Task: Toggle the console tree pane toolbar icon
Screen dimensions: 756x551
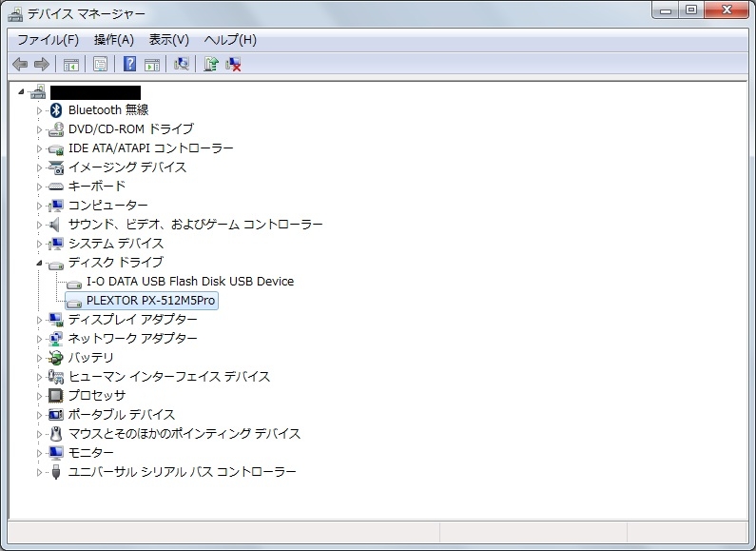Action: 71,64
